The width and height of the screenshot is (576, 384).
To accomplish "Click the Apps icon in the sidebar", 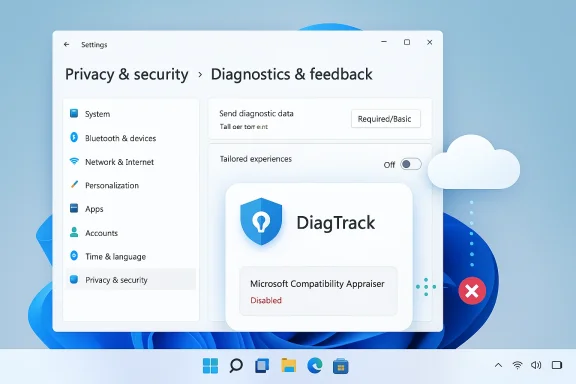I will click(x=74, y=208).
